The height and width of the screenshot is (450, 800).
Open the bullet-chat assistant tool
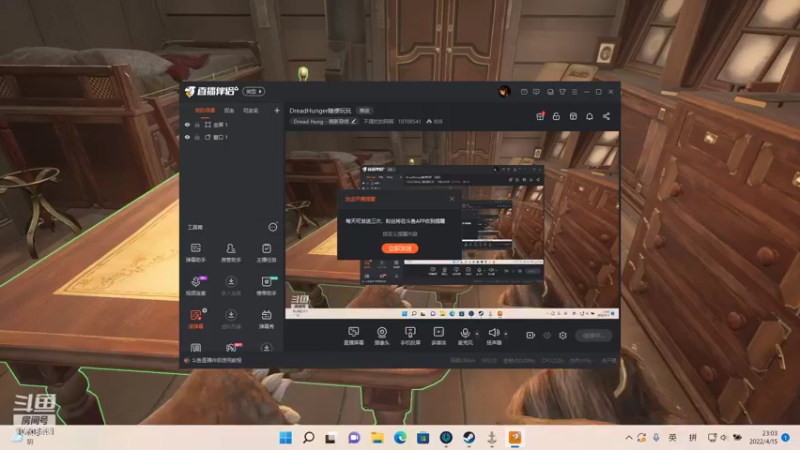click(195, 253)
